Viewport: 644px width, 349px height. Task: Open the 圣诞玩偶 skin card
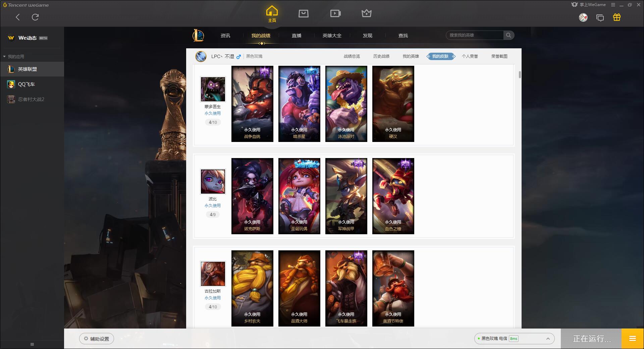coord(299,196)
